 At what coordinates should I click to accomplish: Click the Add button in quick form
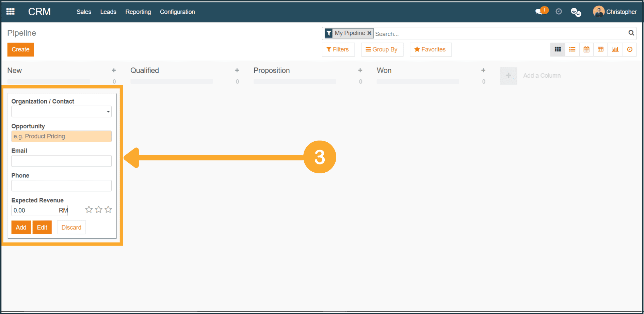coord(21,227)
